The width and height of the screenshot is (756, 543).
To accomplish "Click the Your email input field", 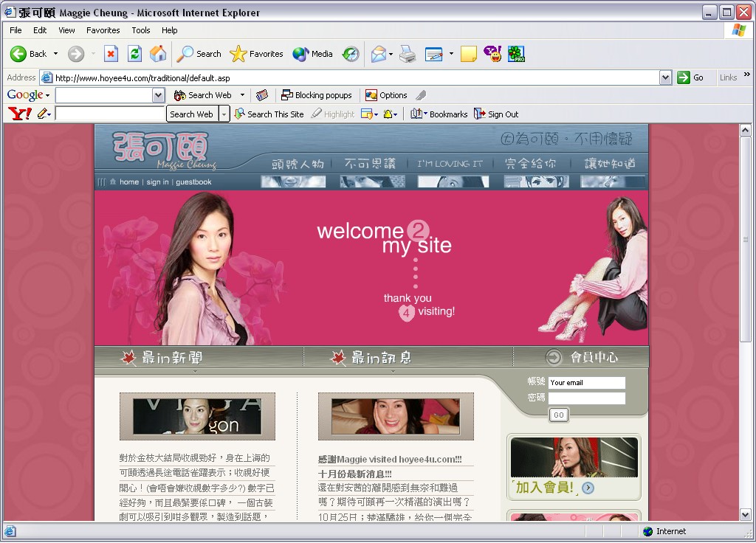I will click(x=587, y=383).
